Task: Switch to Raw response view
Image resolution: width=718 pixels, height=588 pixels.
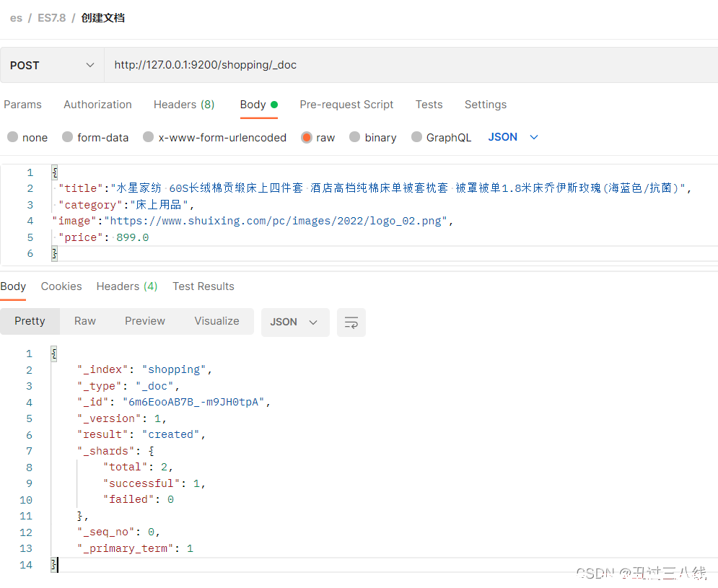Action: 85,321
